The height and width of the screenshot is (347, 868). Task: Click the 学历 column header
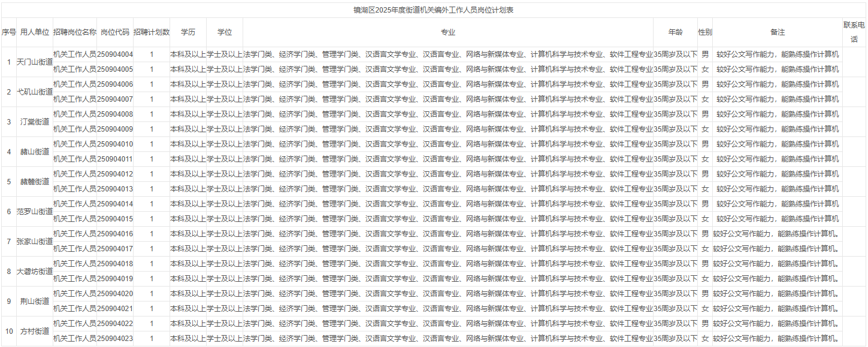pos(188,32)
